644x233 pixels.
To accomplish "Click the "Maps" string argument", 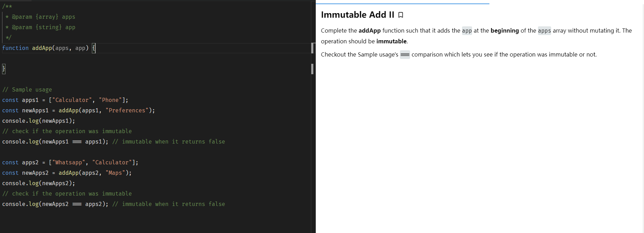I will coord(115,173).
